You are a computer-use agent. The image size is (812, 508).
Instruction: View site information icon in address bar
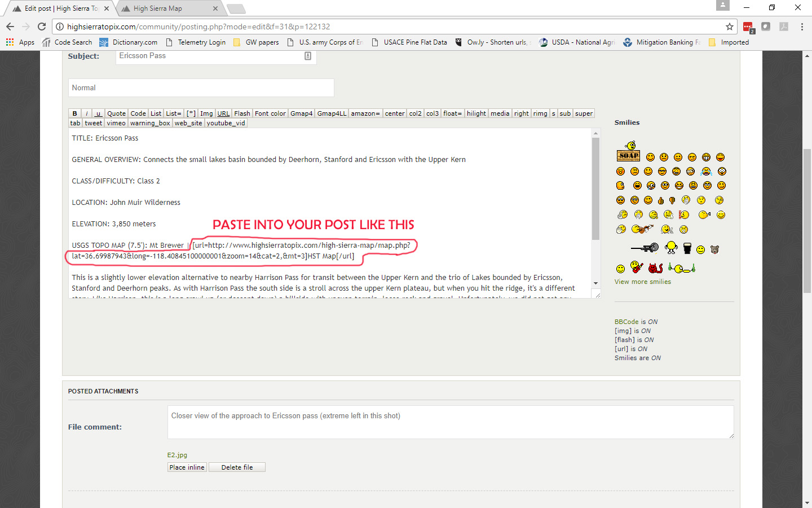60,27
